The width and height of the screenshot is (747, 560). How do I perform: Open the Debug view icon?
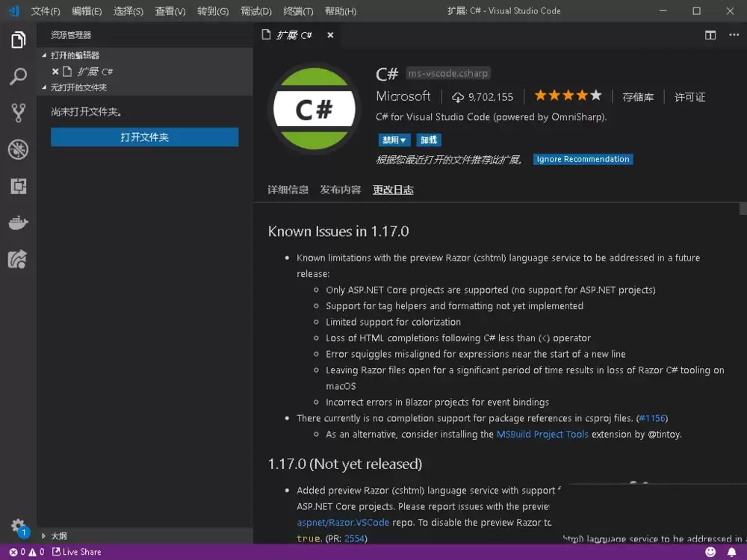click(18, 149)
